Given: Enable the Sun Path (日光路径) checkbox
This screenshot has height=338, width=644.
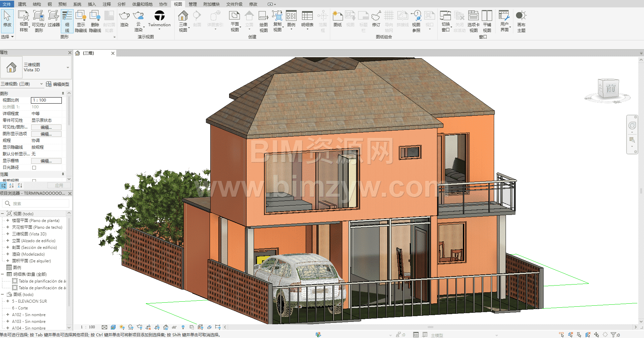Looking at the screenshot, I should (34, 167).
